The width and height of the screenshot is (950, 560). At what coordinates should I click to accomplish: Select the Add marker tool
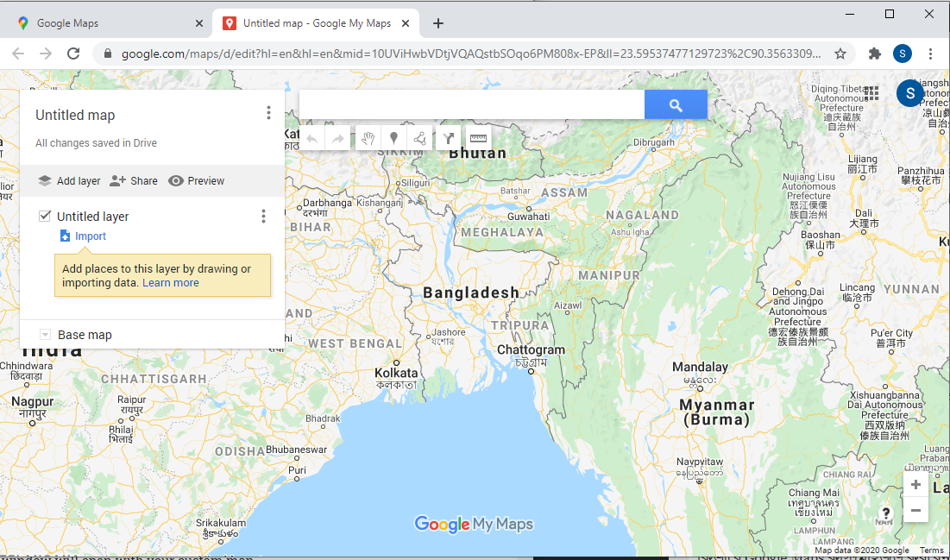(x=394, y=138)
